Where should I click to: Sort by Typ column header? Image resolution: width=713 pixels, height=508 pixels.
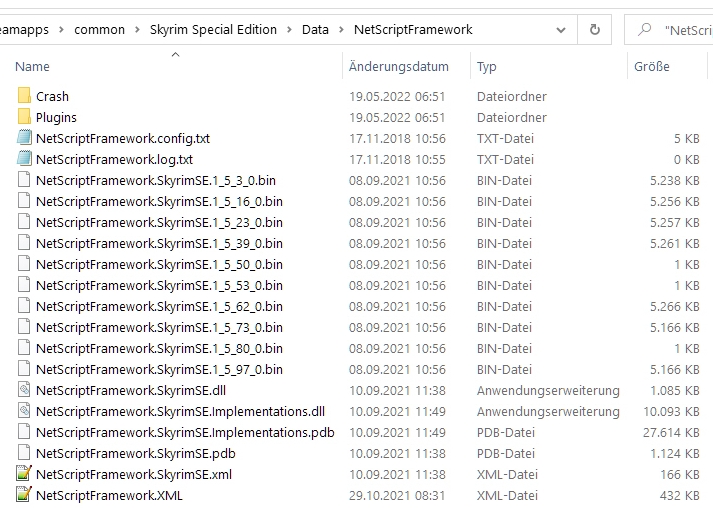tap(487, 67)
